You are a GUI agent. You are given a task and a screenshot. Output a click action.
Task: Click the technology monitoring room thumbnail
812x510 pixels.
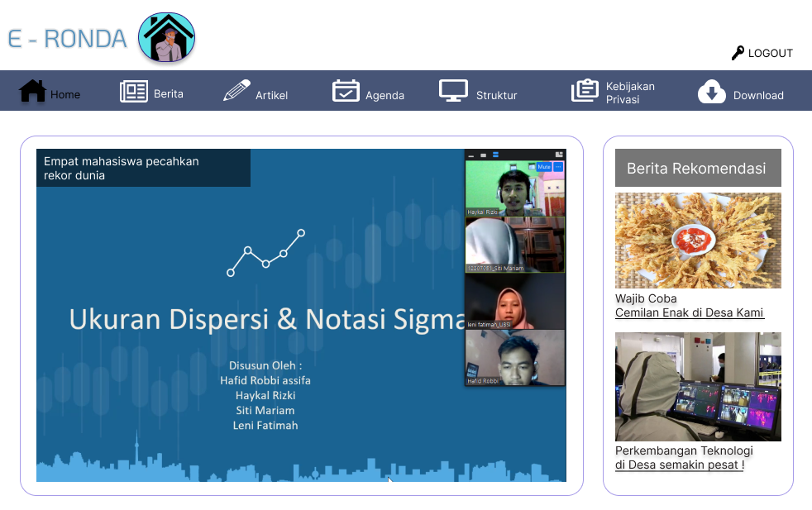(x=698, y=387)
